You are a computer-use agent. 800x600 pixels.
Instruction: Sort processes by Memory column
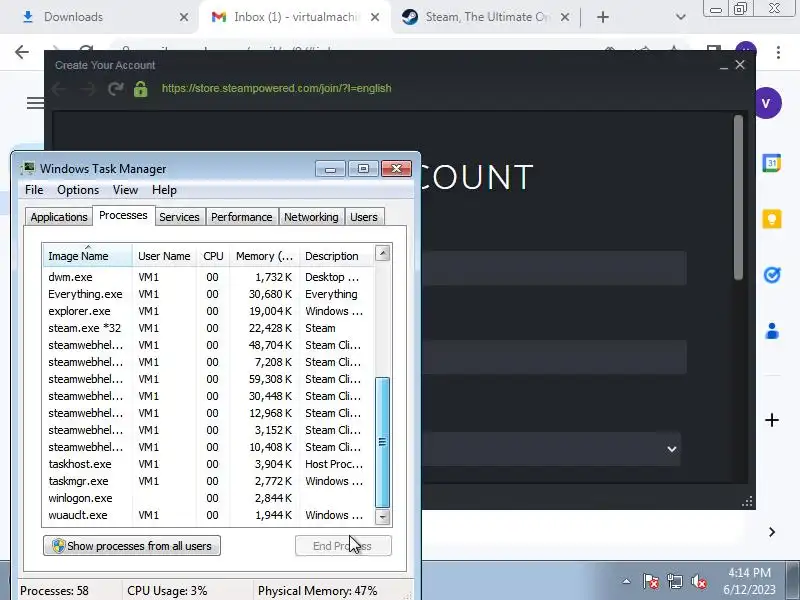coord(264,256)
